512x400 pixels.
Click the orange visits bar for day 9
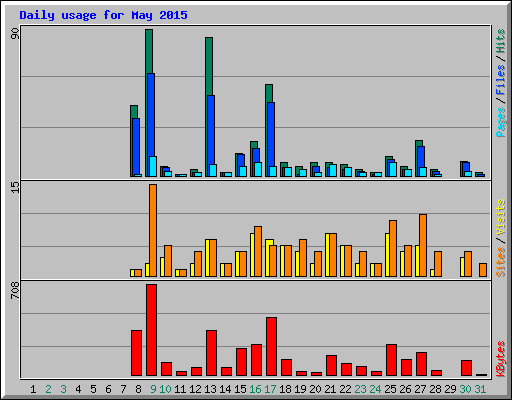click(x=153, y=230)
